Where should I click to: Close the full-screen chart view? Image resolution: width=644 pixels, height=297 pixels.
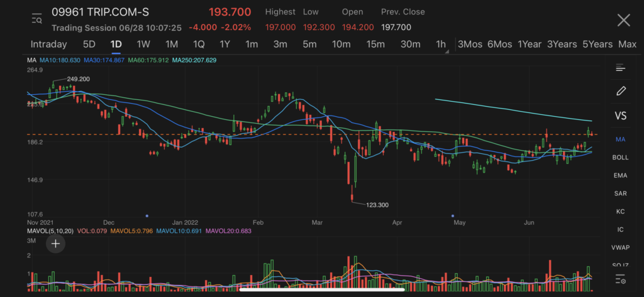623,19
